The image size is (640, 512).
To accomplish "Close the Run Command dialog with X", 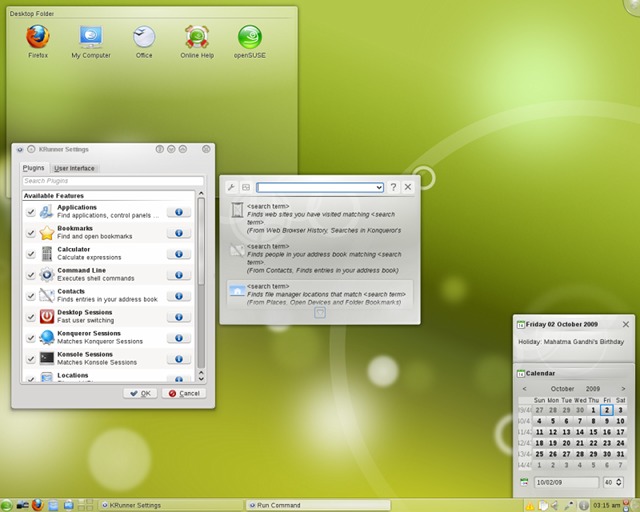I will [408, 187].
